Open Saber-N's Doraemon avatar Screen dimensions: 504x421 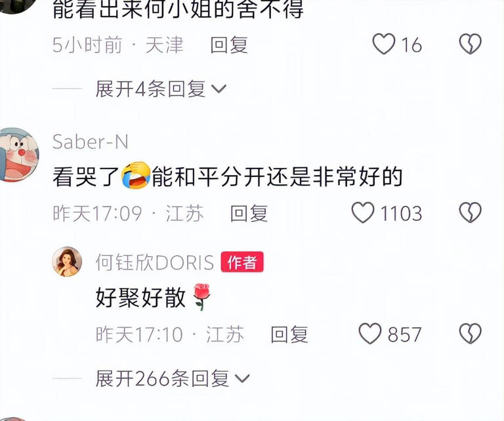pos(18,155)
